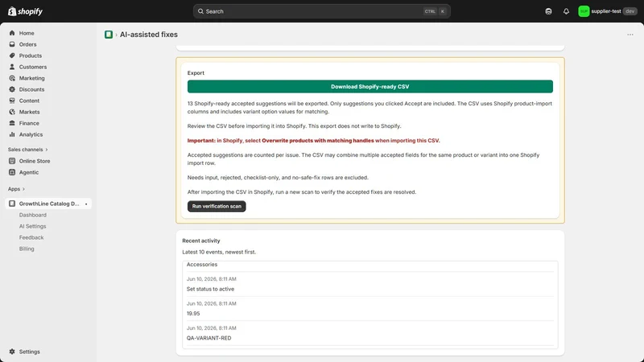The width and height of the screenshot is (644, 362).
Task: Open the Orders icon in sidebar
Action: point(12,44)
